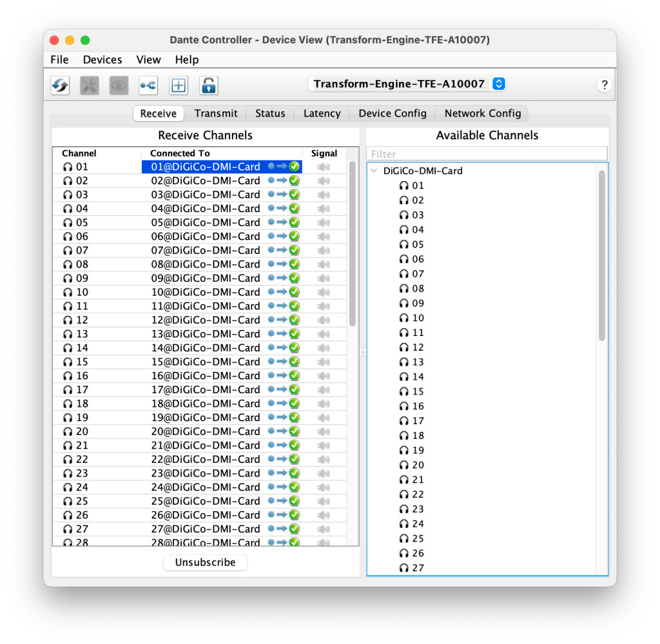Click the headphone icon of receive channel 20
Viewport: 660px width, 644px height.
[x=68, y=432]
